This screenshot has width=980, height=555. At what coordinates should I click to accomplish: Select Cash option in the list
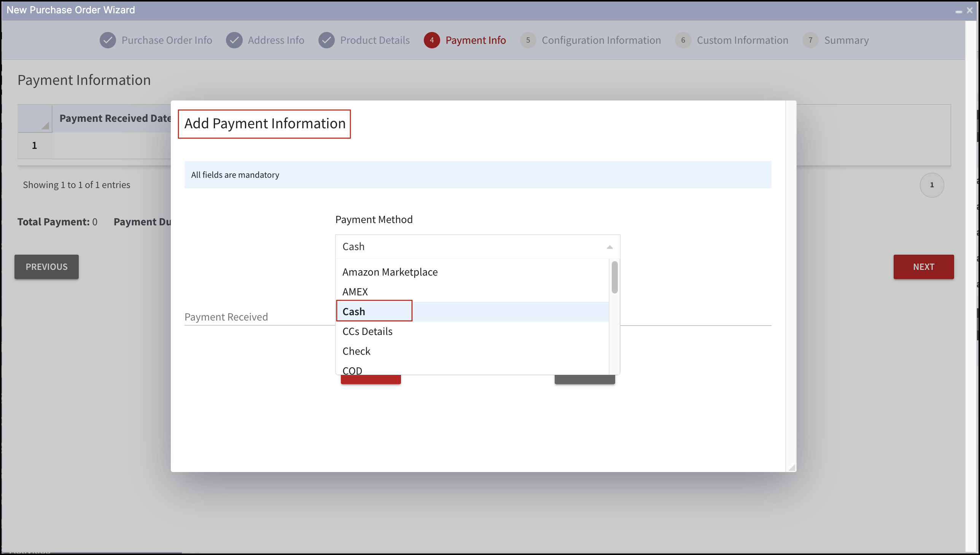(x=472, y=312)
